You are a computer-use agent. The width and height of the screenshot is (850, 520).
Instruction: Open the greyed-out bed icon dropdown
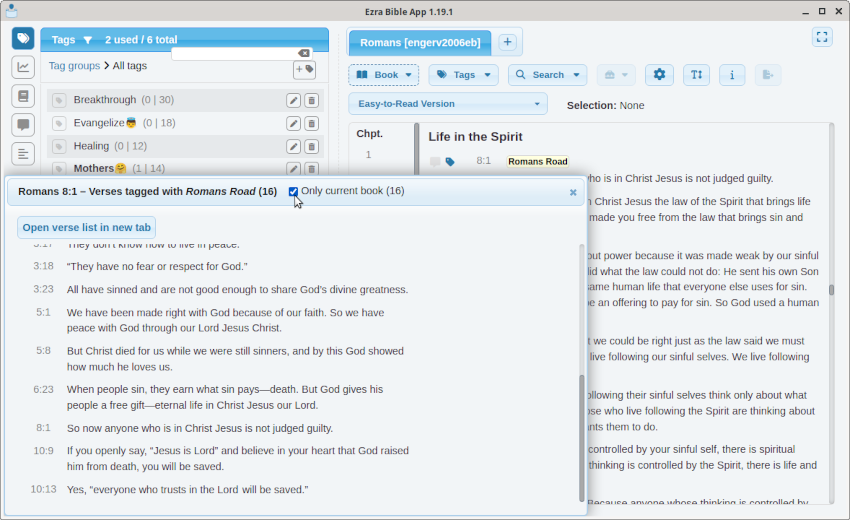point(616,75)
